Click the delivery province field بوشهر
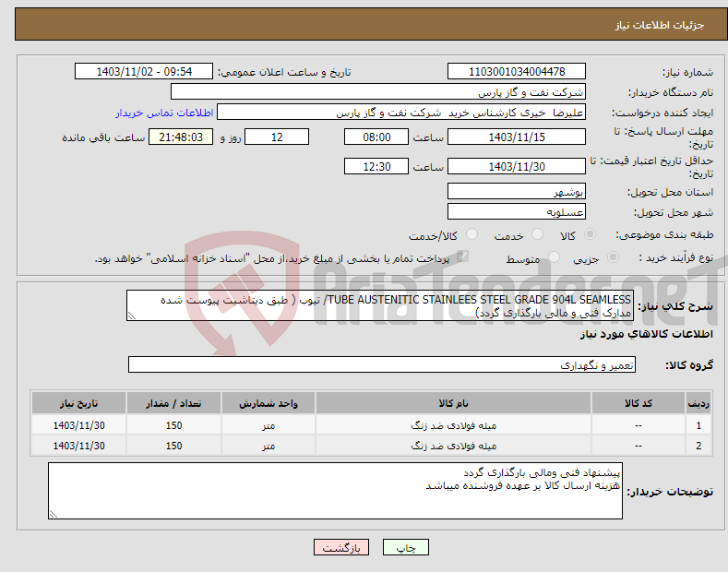728x572 pixels. [x=517, y=191]
